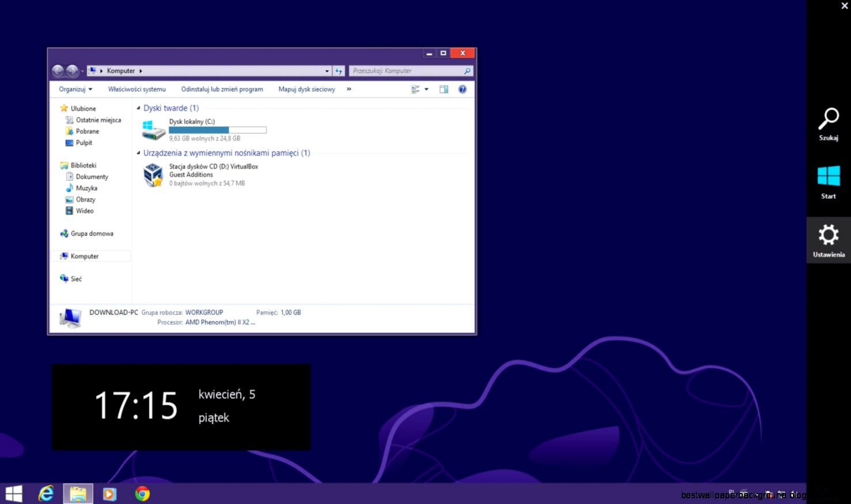Click the Windows Start button on taskbar
Screen dimensions: 851x504
[14, 494]
